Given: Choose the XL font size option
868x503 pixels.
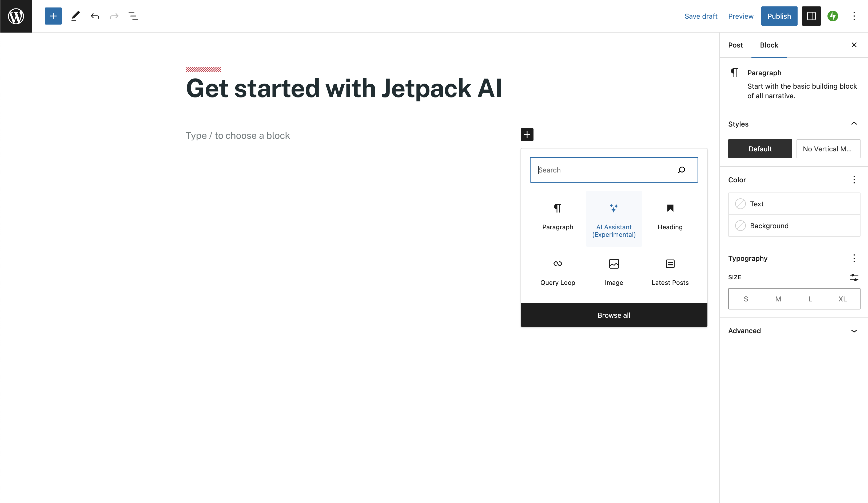Looking at the screenshot, I should [842, 298].
